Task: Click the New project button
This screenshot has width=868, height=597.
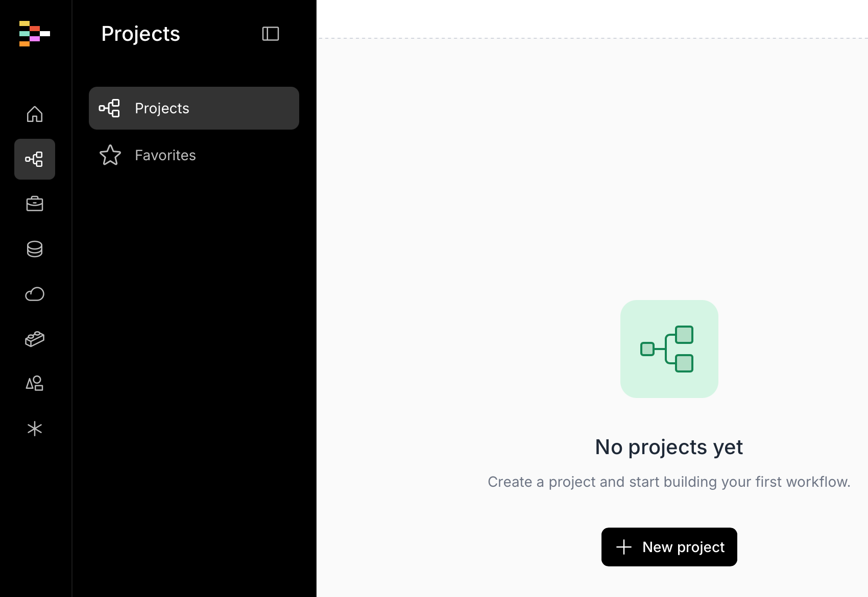Action: click(669, 547)
